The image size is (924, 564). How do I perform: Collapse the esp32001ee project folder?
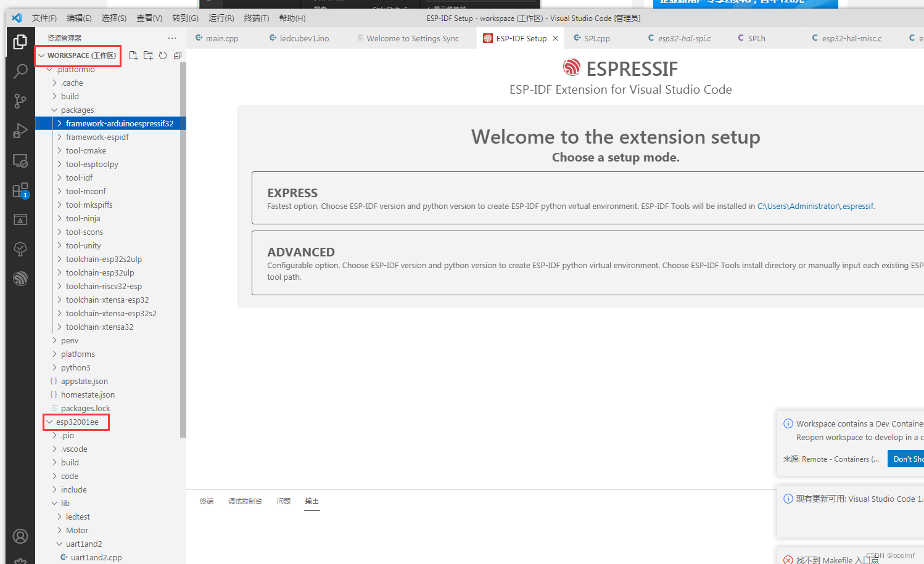[x=110, y=422]
